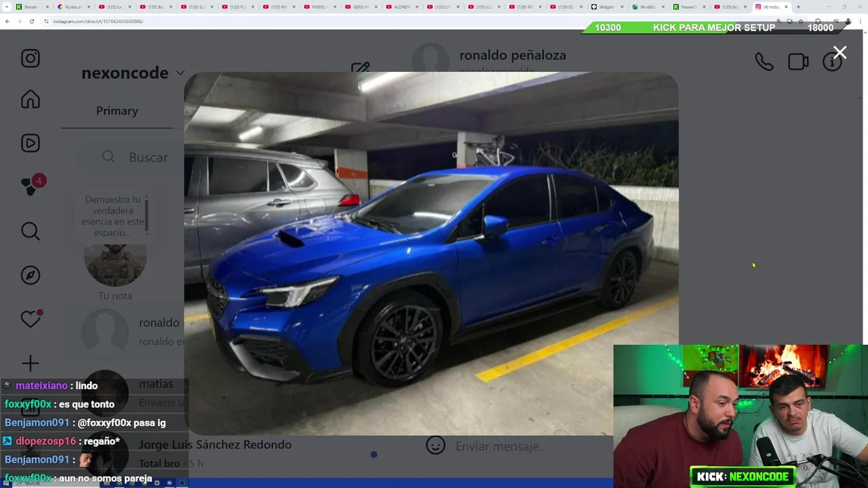Open Messages icon with badge 4
Screen dimensions: 868x488
(x=31, y=184)
